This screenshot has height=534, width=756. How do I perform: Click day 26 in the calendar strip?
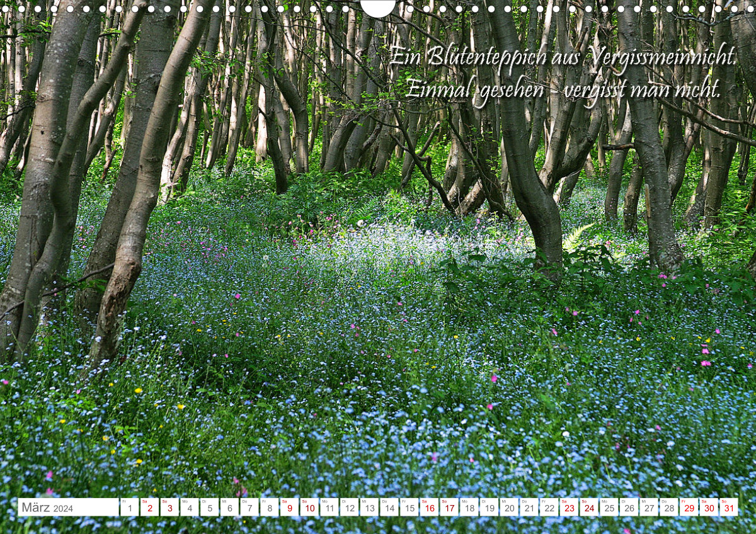click(x=629, y=507)
